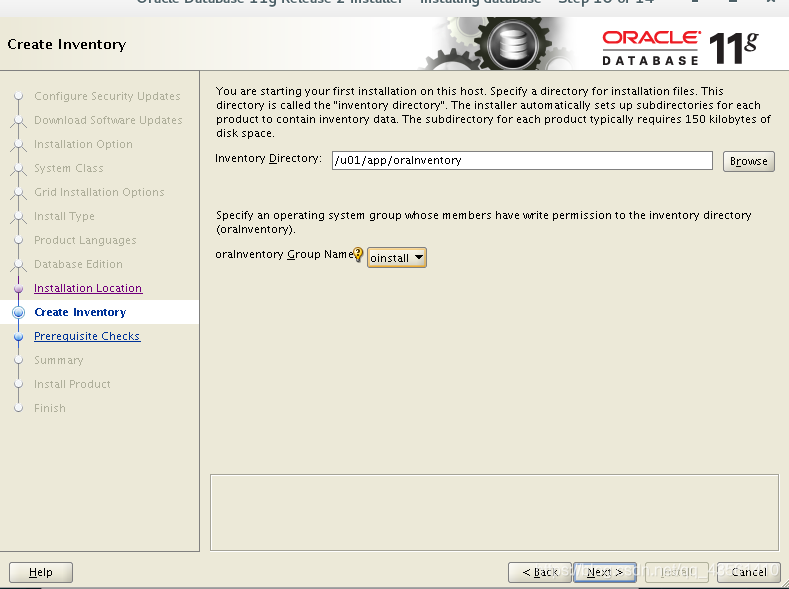The height and width of the screenshot is (589, 789).
Task: Click the Grid Installation Options step
Action: pos(99,192)
